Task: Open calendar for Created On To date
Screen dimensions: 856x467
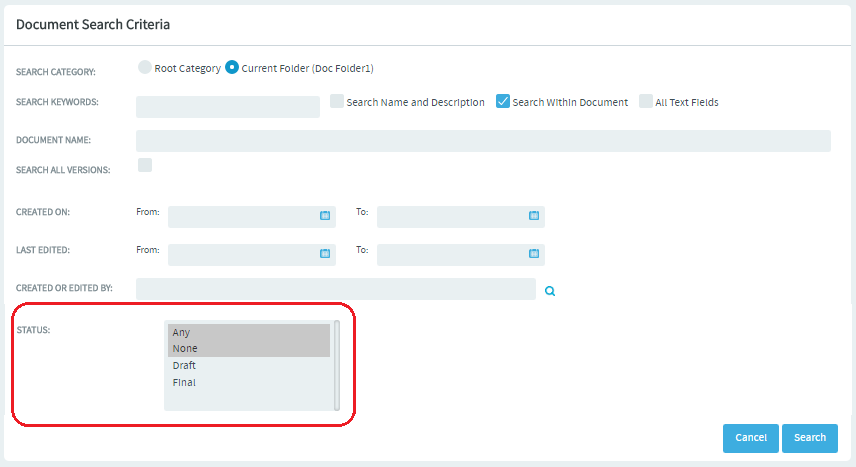Action: pos(534,216)
